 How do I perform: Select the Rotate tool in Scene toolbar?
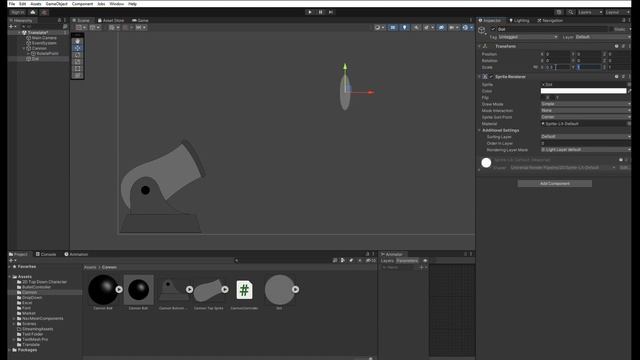click(x=78, y=55)
